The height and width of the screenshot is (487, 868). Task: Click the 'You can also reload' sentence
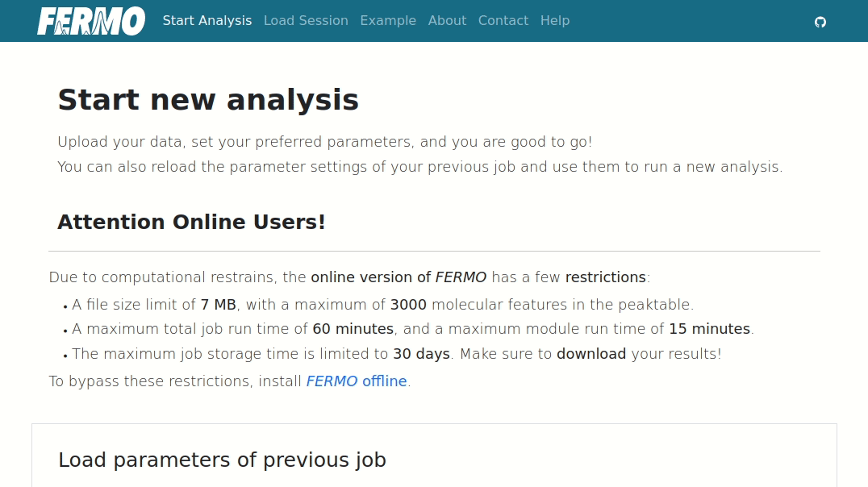[x=420, y=167]
